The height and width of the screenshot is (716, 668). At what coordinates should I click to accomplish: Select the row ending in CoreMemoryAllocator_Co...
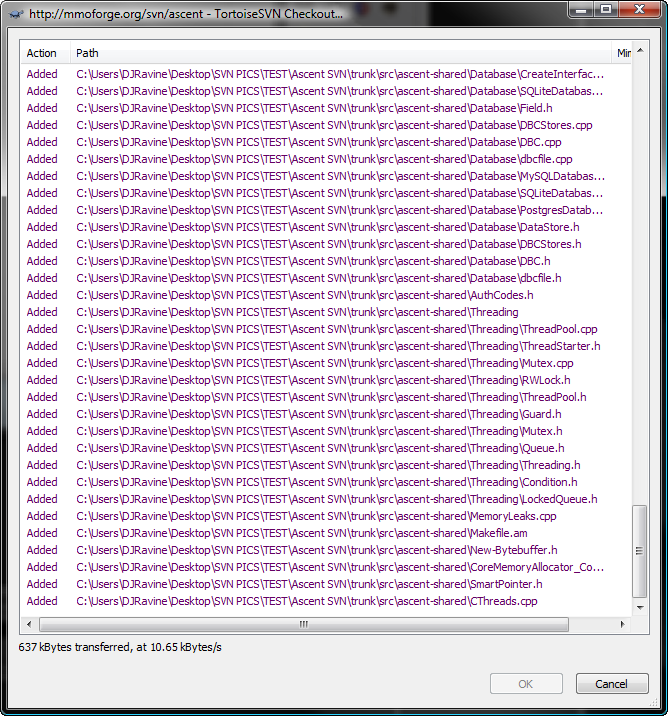click(x=326, y=567)
